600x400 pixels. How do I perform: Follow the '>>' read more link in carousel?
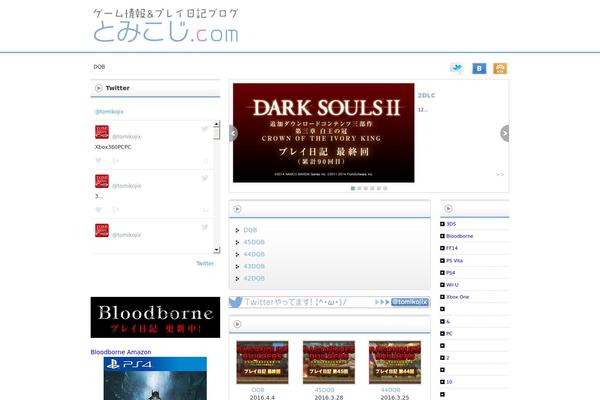pyautogui.click(x=500, y=175)
